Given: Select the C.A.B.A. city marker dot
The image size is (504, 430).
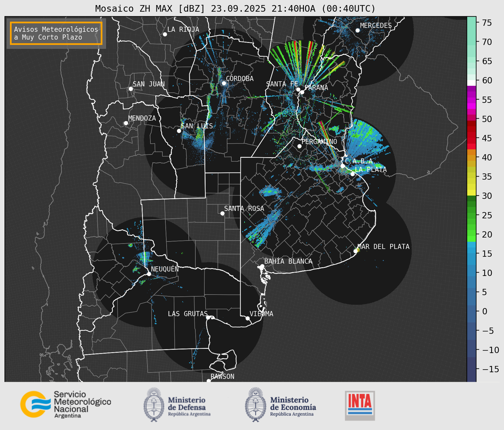Looking at the screenshot, I should pyautogui.click(x=343, y=166).
